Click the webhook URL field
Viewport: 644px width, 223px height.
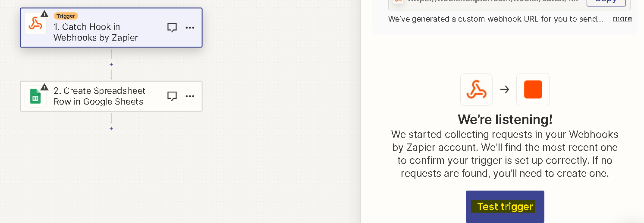[487, 3]
